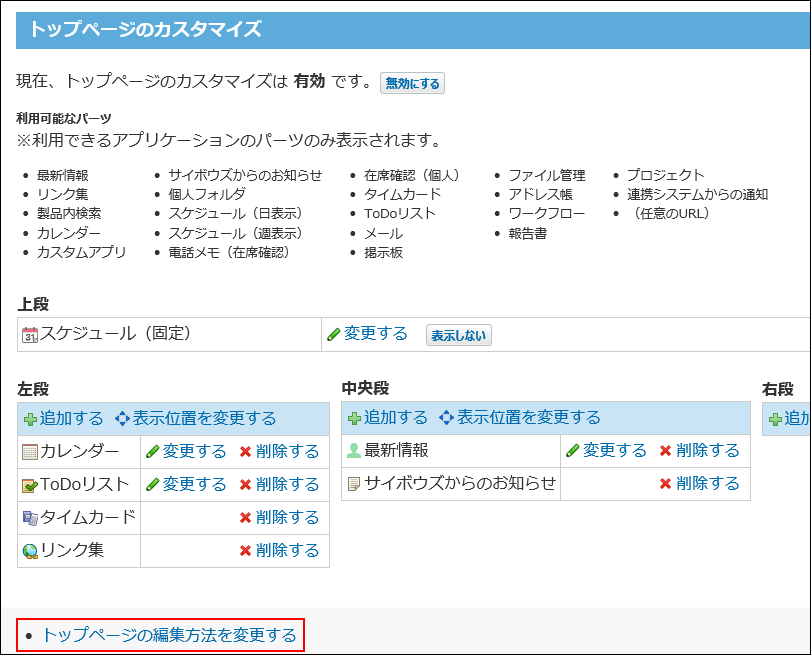Image resolution: width=811 pixels, height=655 pixels.
Task: Click 表示位置を変更する in 中央段
Action: tap(529, 417)
